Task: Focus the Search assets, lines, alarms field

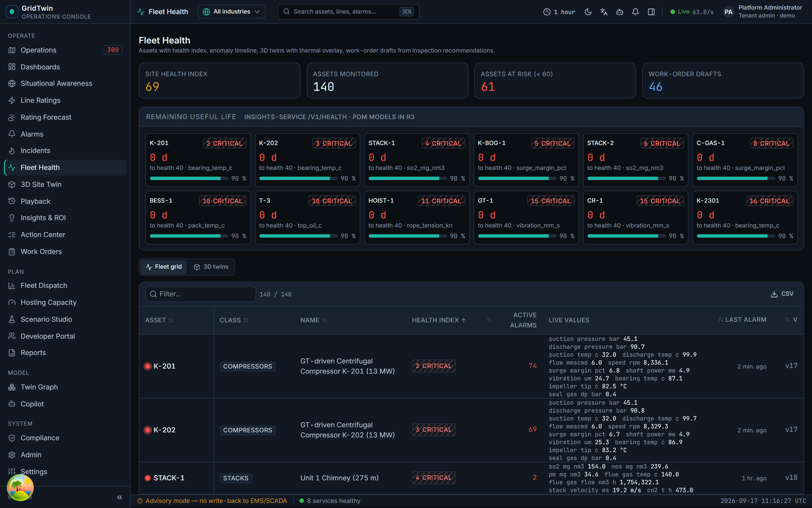Action: pyautogui.click(x=348, y=12)
